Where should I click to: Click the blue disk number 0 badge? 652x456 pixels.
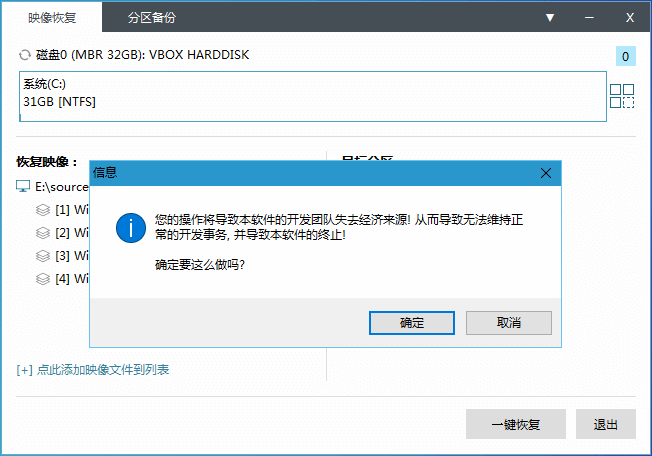coord(625,57)
